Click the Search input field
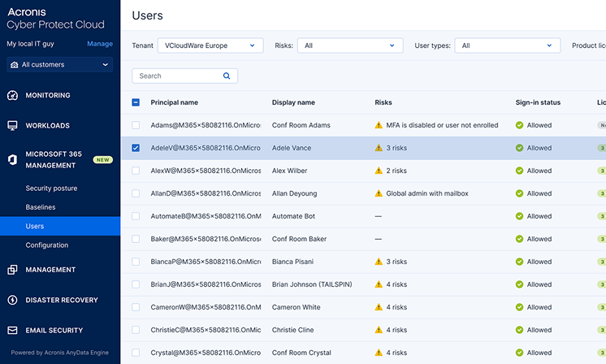Image resolution: width=606 pixels, height=364 pixels. coord(184,76)
